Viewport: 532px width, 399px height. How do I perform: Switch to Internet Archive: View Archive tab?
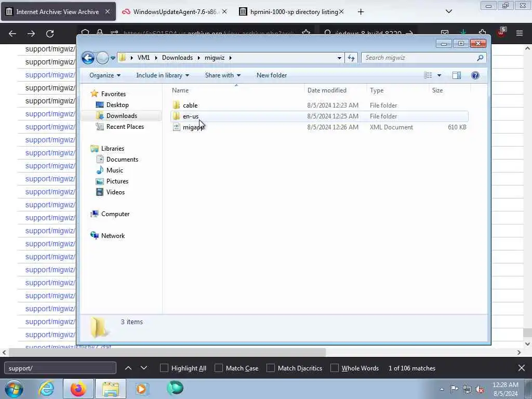point(58,12)
